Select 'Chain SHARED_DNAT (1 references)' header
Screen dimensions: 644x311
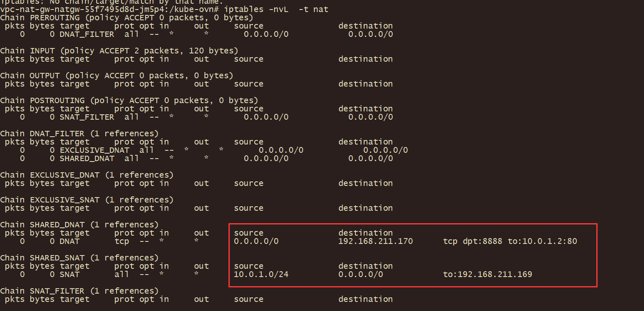click(x=79, y=224)
